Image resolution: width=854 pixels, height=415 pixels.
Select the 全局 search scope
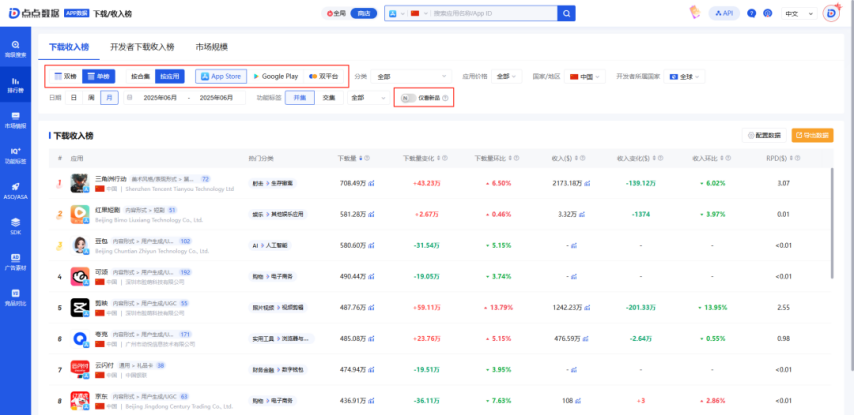[336, 14]
